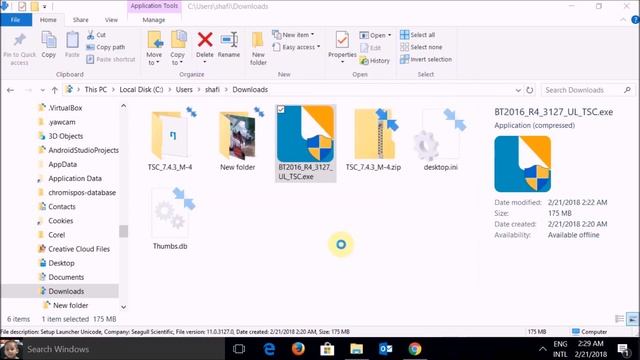
Task: Open Microsoft Edge from the taskbar
Action: [x=269, y=349]
